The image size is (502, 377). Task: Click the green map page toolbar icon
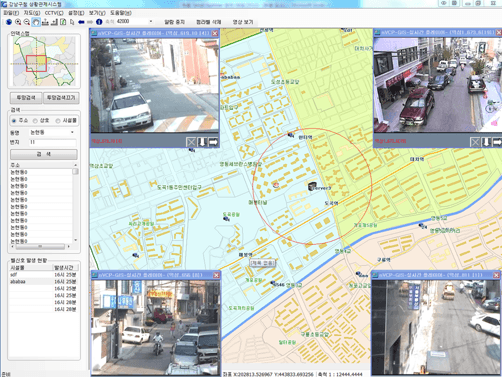click(63, 22)
